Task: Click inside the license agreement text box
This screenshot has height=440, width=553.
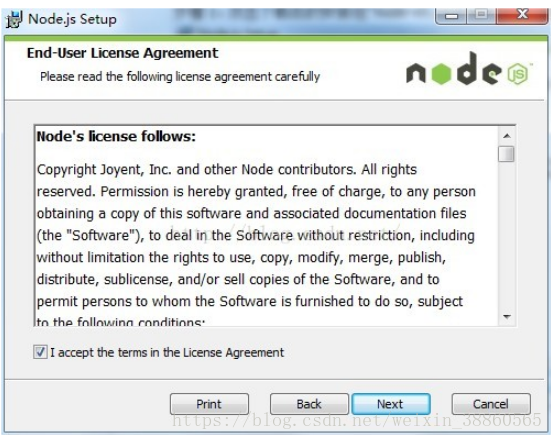Action: 267,226
